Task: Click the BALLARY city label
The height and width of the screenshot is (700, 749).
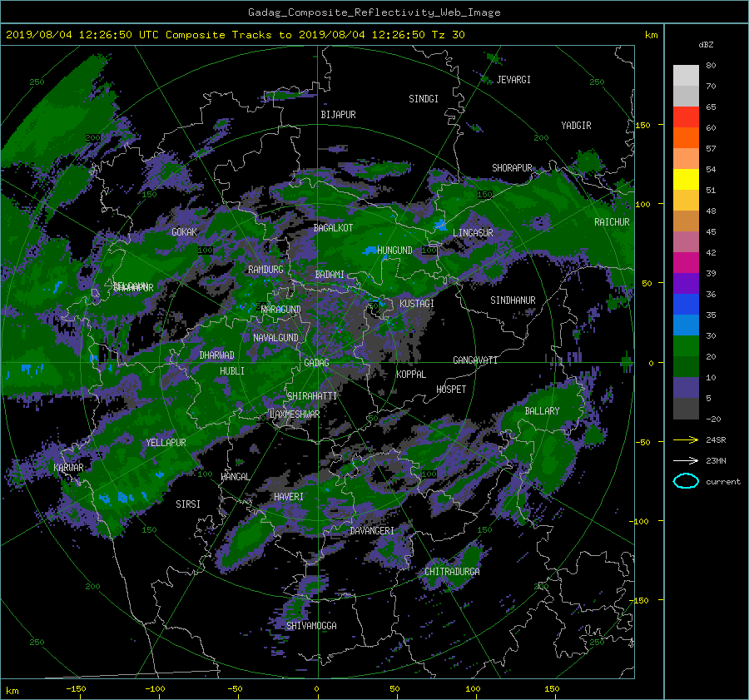Action: (542, 411)
